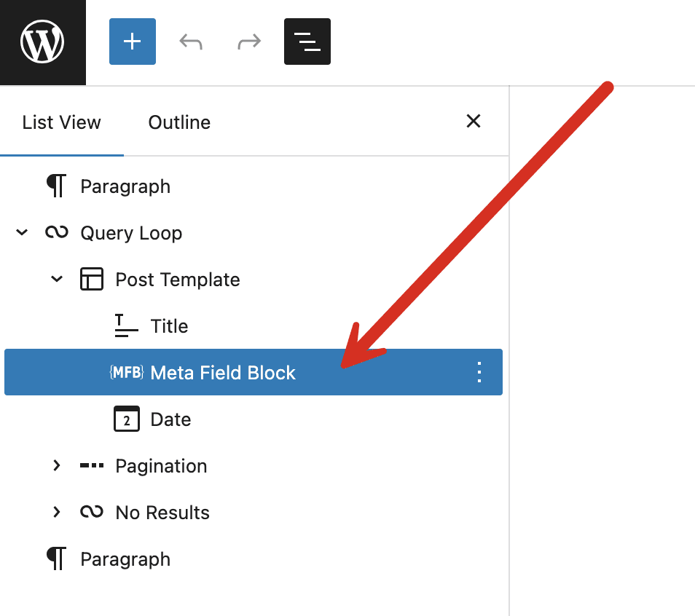Expand the No Results block
The width and height of the screenshot is (695, 616).
(x=57, y=512)
